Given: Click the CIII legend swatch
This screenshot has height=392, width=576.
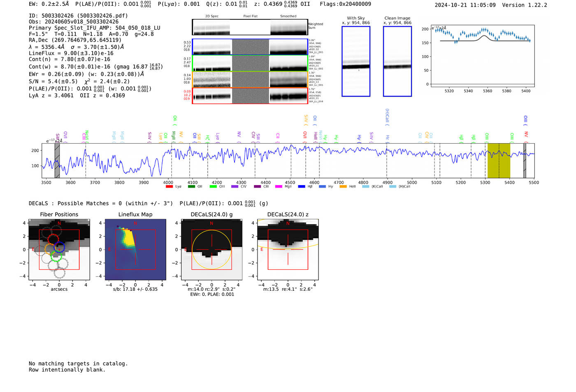Looking at the screenshot, I should (258, 187).
